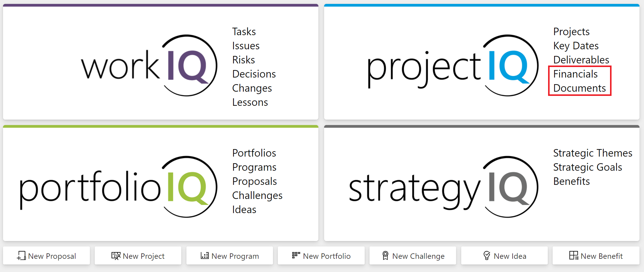Open the Documents link
This screenshot has width=644, height=272.
[x=579, y=88]
